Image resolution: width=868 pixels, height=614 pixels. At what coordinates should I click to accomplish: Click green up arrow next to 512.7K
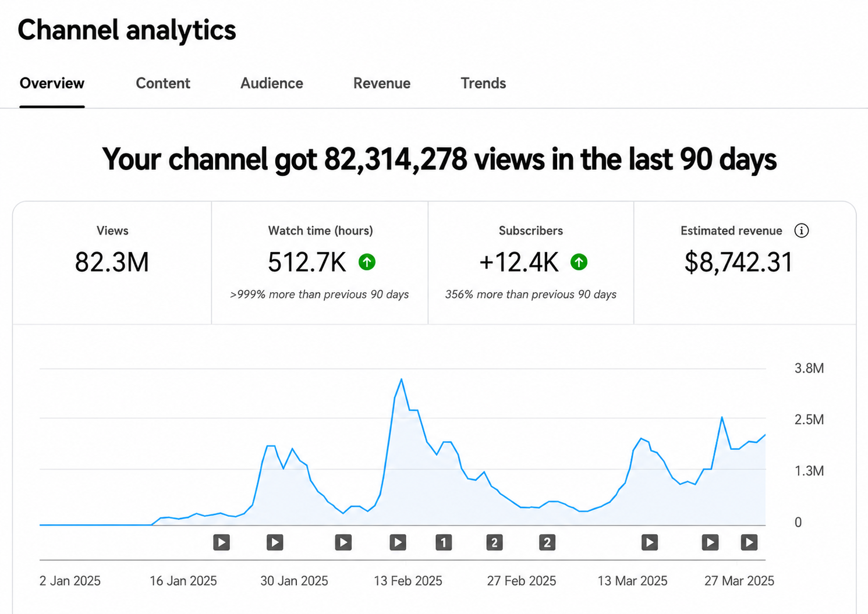[x=367, y=262]
